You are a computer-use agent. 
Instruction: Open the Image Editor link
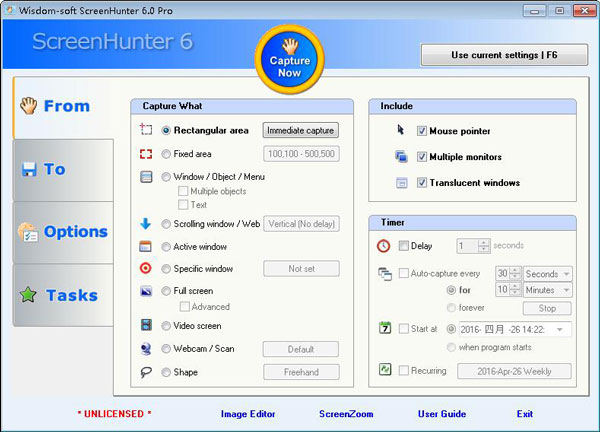(x=248, y=414)
